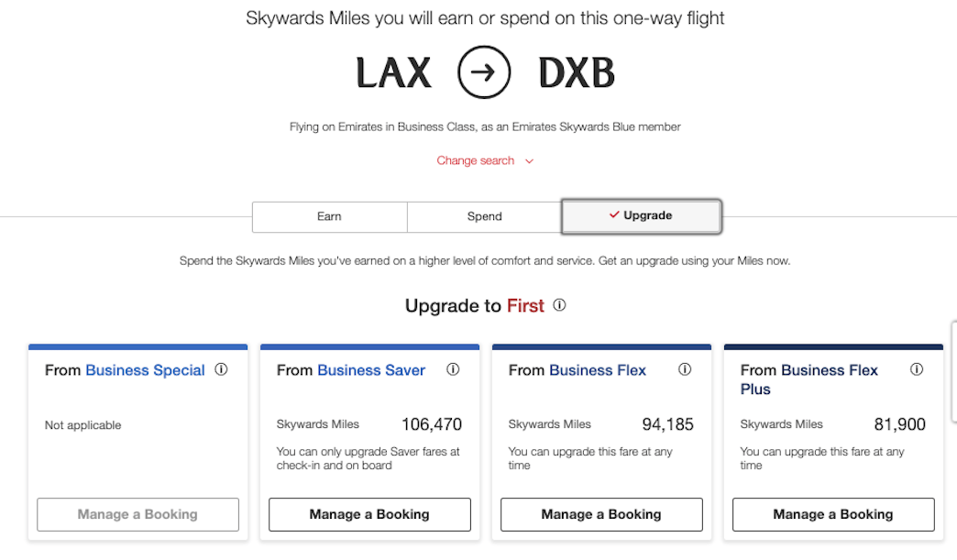Select the Spend tab
Image resolution: width=957 pixels, height=560 pixels.
click(x=484, y=216)
